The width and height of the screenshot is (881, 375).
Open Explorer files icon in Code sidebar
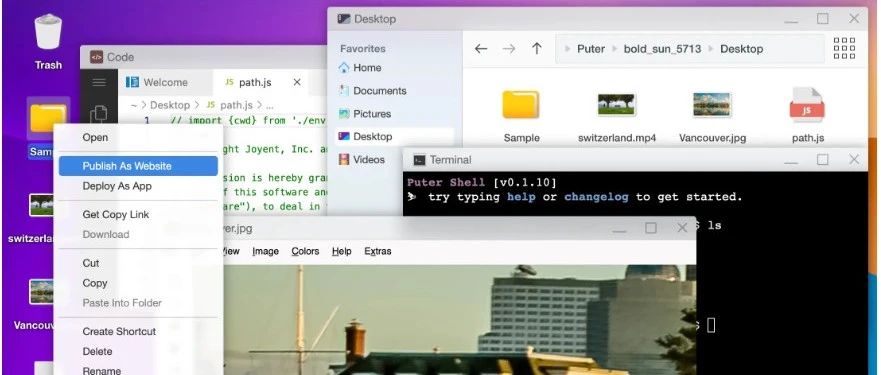[x=99, y=114]
